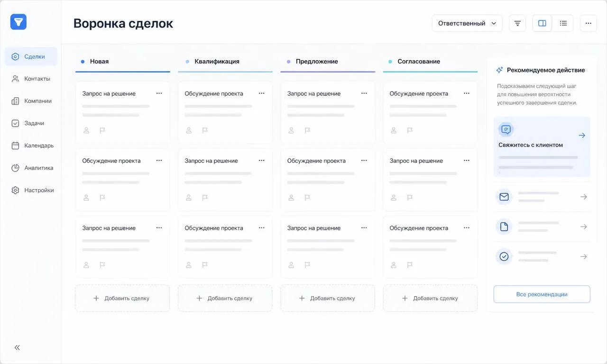Open the Свяжитесь с клиентом recommendation
This screenshot has width=607, height=364.
[x=542, y=147]
